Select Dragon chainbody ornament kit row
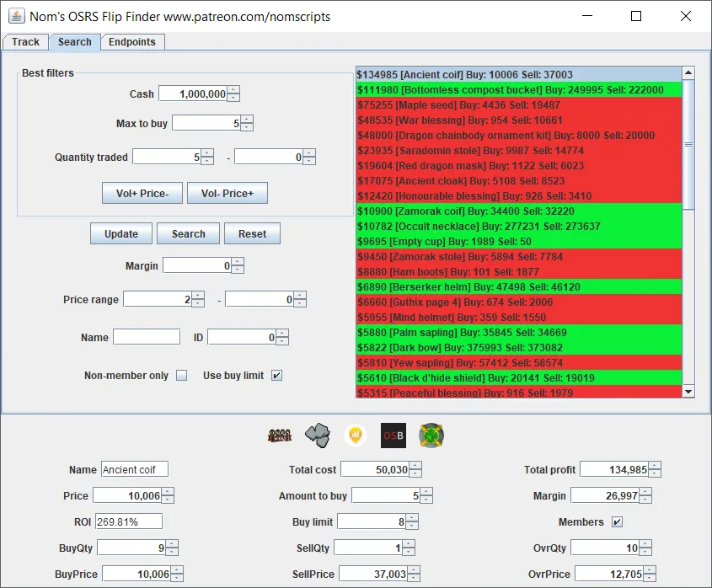 point(519,136)
